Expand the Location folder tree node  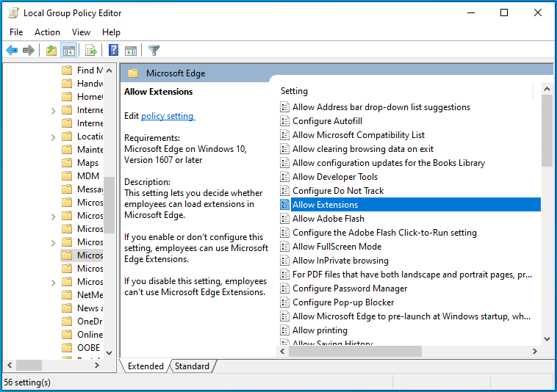(x=54, y=137)
